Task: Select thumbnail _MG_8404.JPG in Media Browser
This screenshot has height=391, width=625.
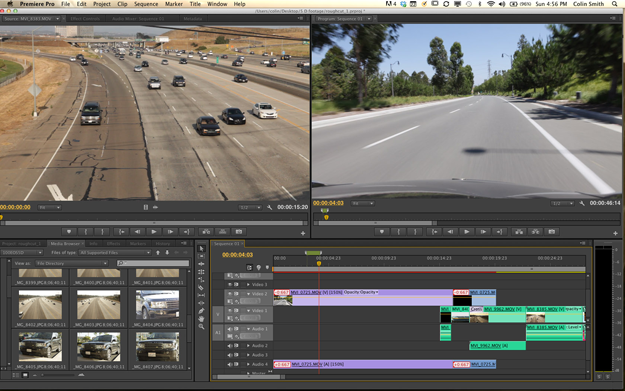Action: pyautogui.click(x=157, y=305)
